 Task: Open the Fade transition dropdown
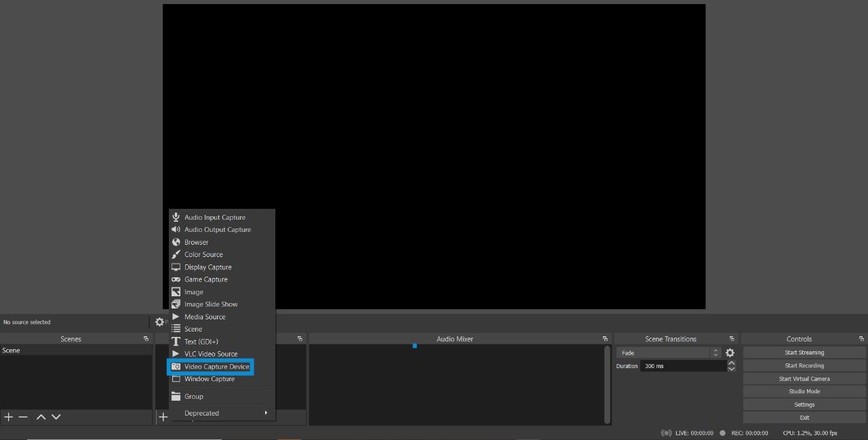(x=668, y=353)
